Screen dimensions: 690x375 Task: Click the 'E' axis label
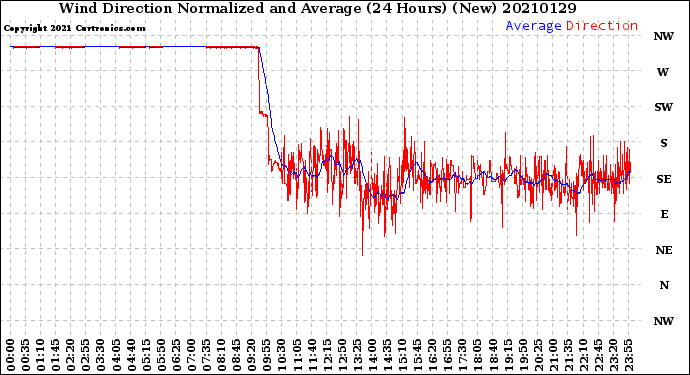(x=664, y=214)
